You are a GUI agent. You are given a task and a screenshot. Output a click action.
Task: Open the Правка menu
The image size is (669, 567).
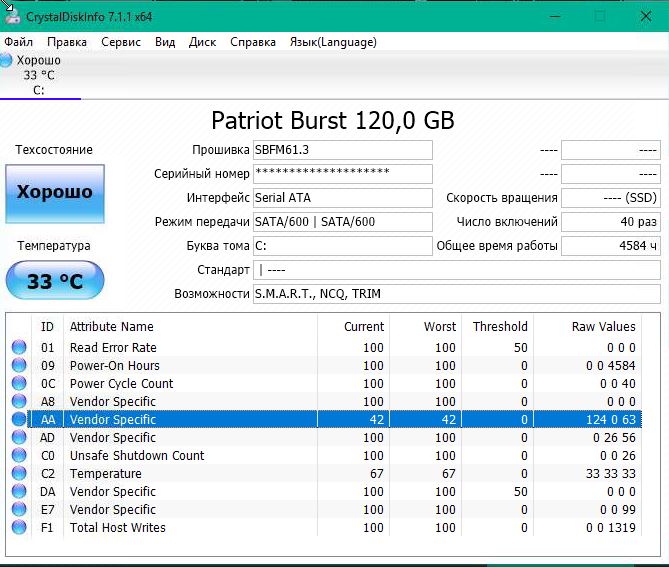click(67, 42)
